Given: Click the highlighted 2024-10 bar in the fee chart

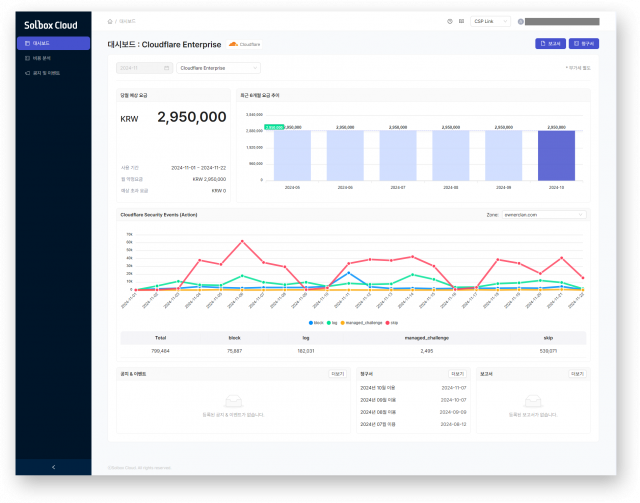Looking at the screenshot, I should (556, 156).
